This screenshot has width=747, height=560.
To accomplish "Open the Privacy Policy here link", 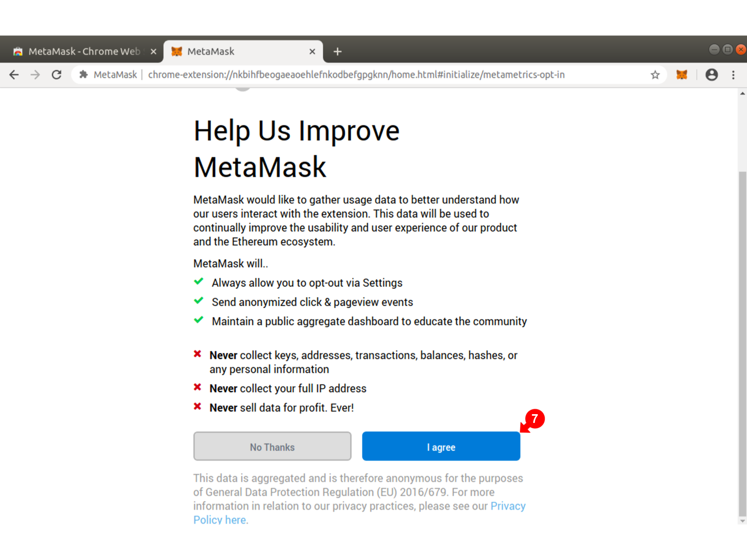I will click(x=359, y=513).
